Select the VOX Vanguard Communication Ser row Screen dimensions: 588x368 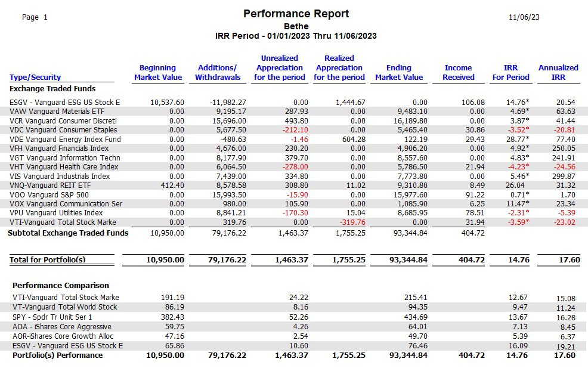[x=294, y=204]
